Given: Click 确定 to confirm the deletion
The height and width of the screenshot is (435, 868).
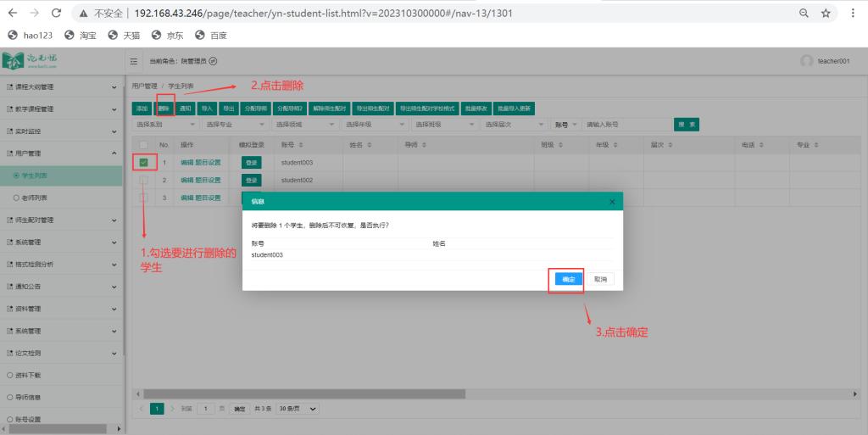Looking at the screenshot, I should click(x=569, y=279).
